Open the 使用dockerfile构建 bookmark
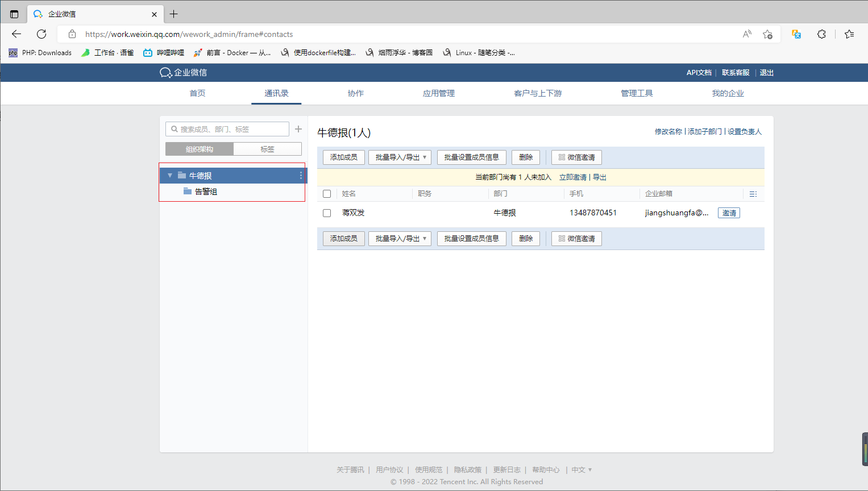The image size is (868, 491). 318,53
